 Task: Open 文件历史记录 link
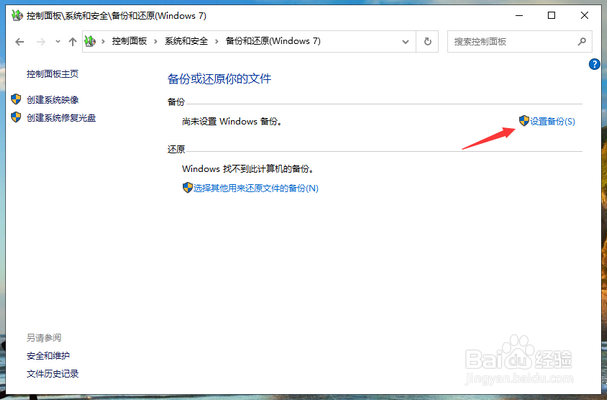click(x=53, y=374)
